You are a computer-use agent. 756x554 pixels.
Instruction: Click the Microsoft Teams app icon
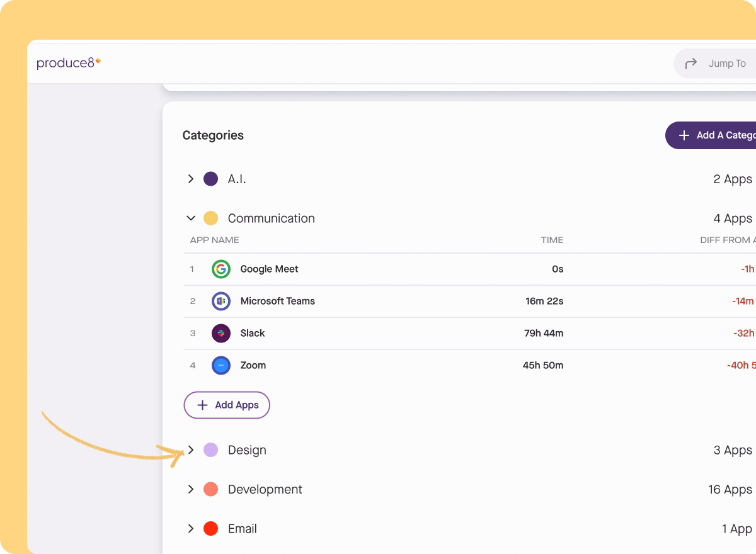coord(221,302)
